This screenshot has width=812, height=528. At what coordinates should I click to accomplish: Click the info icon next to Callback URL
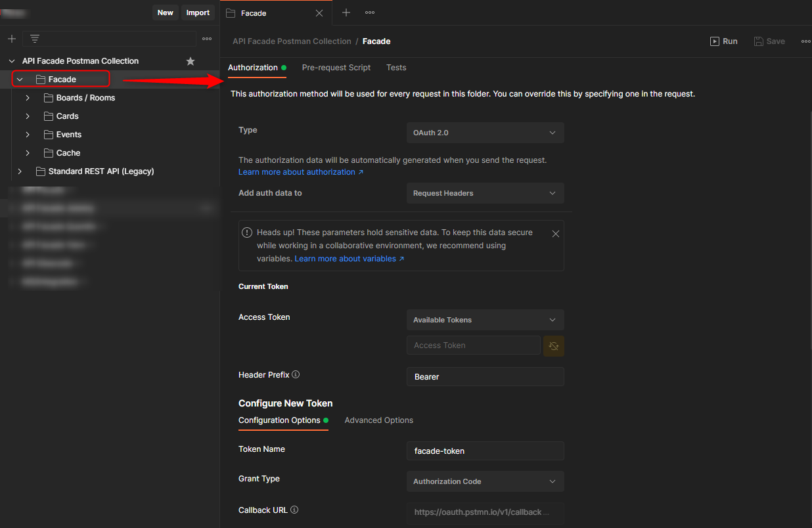pyautogui.click(x=294, y=510)
